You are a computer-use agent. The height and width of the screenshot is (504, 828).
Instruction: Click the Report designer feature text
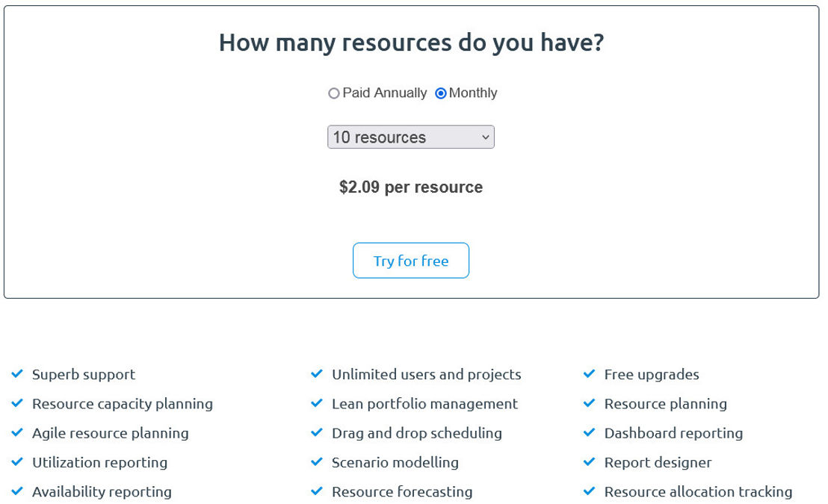click(658, 462)
